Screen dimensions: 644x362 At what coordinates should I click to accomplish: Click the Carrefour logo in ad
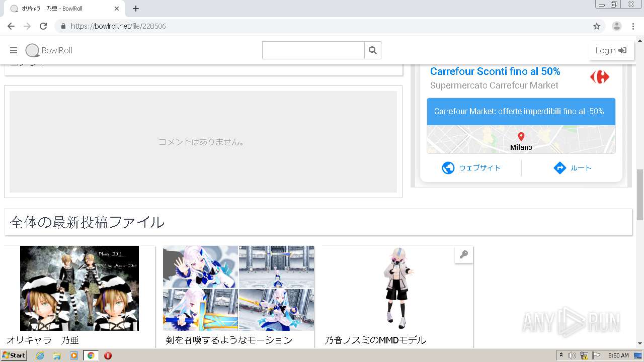tap(600, 77)
